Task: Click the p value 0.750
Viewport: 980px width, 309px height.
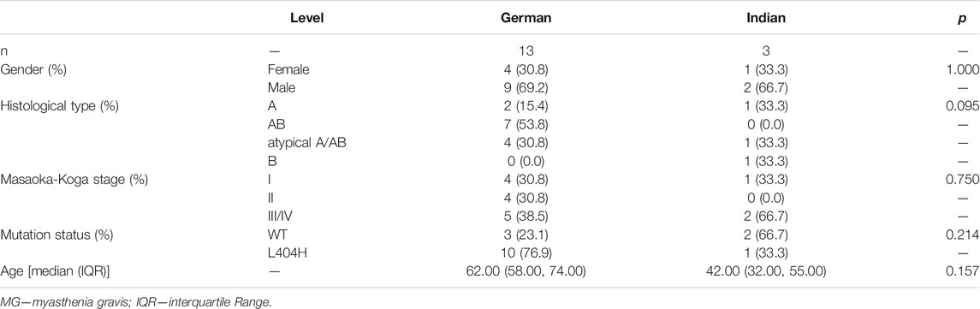Action: click(x=963, y=181)
